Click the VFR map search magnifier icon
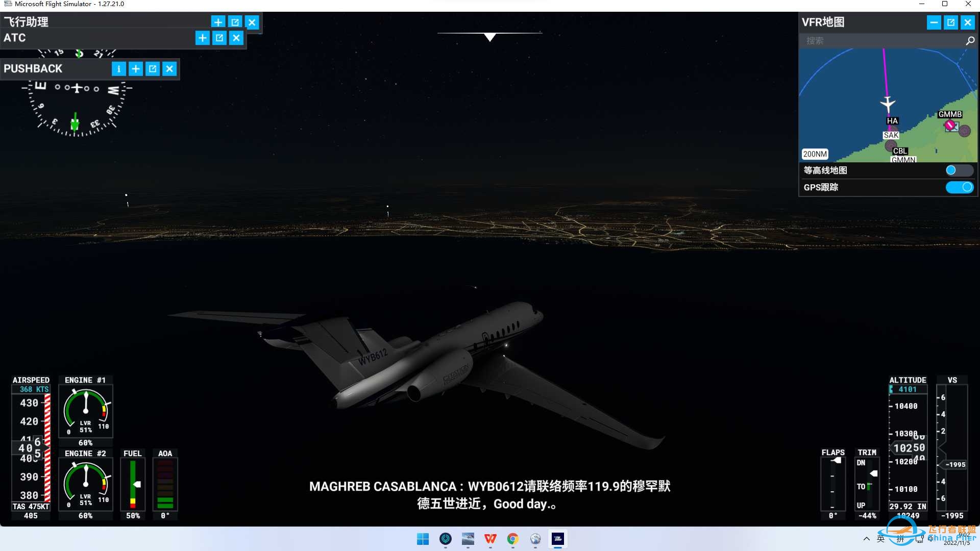The image size is (980, 551). pos(970,41)
